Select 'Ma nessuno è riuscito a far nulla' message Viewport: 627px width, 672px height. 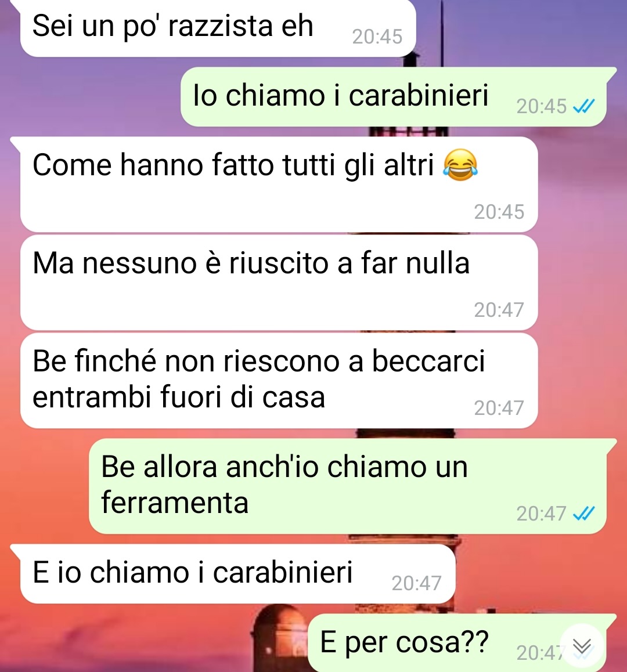279,283
